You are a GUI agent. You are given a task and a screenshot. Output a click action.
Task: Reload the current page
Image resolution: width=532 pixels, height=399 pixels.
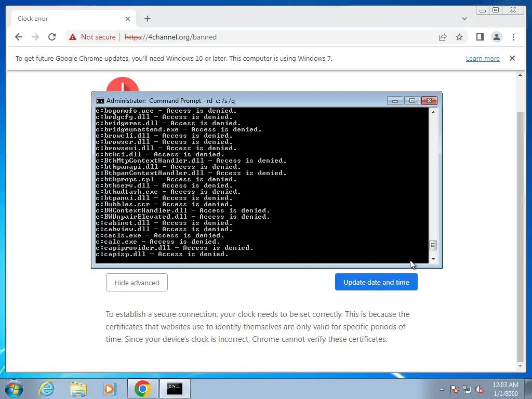[x=52, y=37]
